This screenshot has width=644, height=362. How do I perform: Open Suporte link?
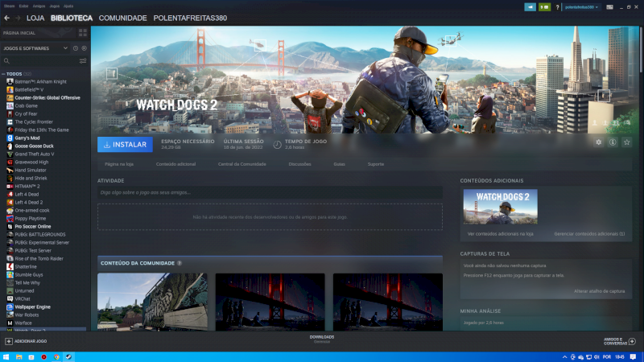point(376,164)
